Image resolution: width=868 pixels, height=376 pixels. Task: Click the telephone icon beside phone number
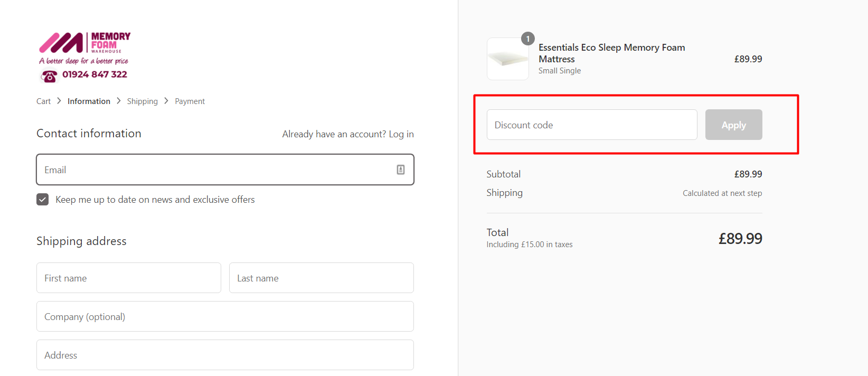click(49, 77)
